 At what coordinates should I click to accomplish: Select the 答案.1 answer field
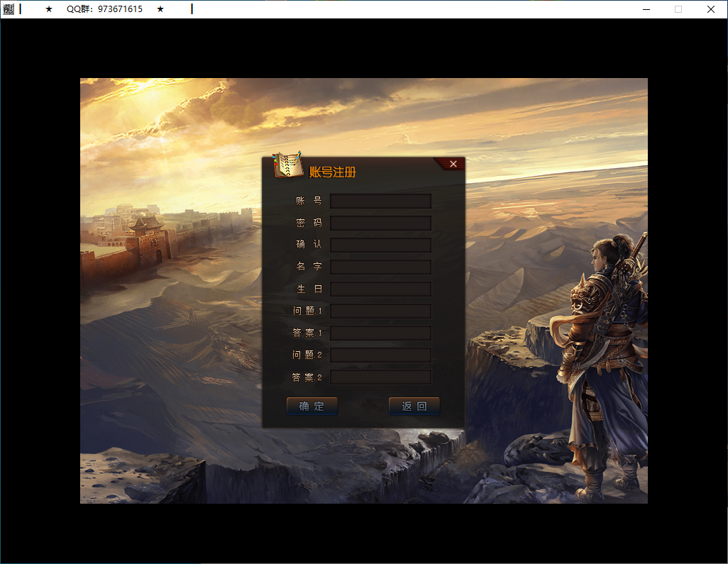[381, 333]
